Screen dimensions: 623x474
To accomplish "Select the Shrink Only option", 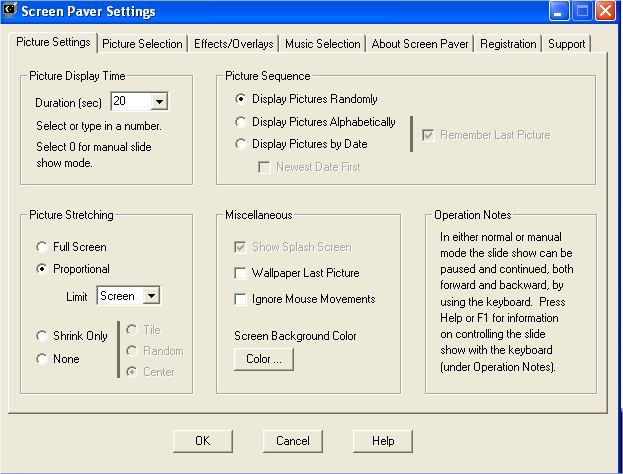I will point(72,336).
